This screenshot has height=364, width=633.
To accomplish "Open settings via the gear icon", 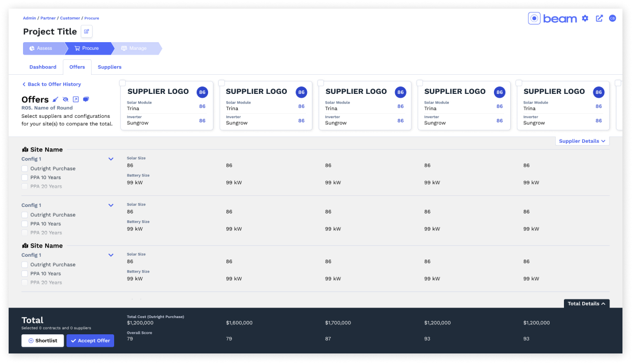I will tap(585, 18).
